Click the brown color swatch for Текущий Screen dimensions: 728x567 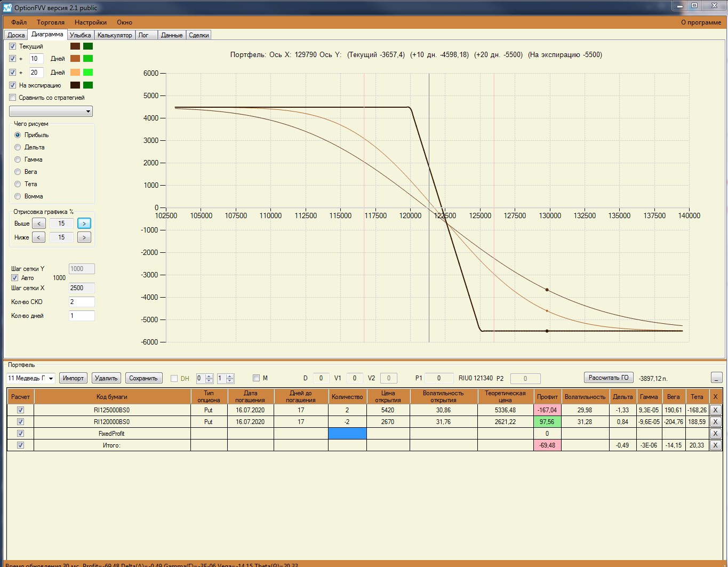75,46
